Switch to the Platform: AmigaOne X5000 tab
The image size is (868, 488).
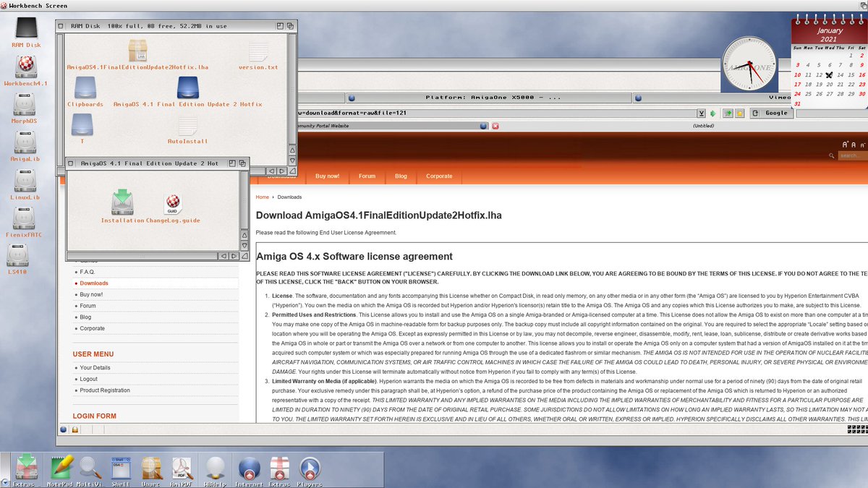(x=488, y=98)
